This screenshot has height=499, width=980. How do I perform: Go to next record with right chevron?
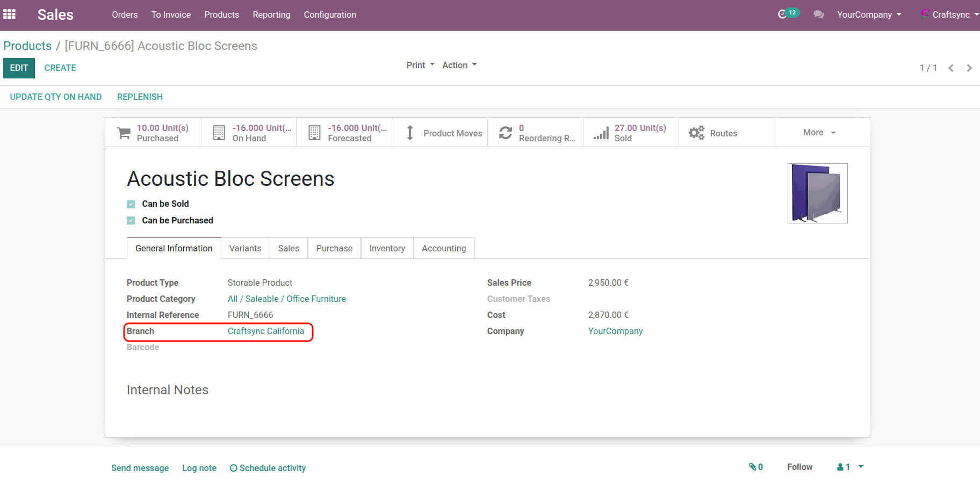click(969, 68)
